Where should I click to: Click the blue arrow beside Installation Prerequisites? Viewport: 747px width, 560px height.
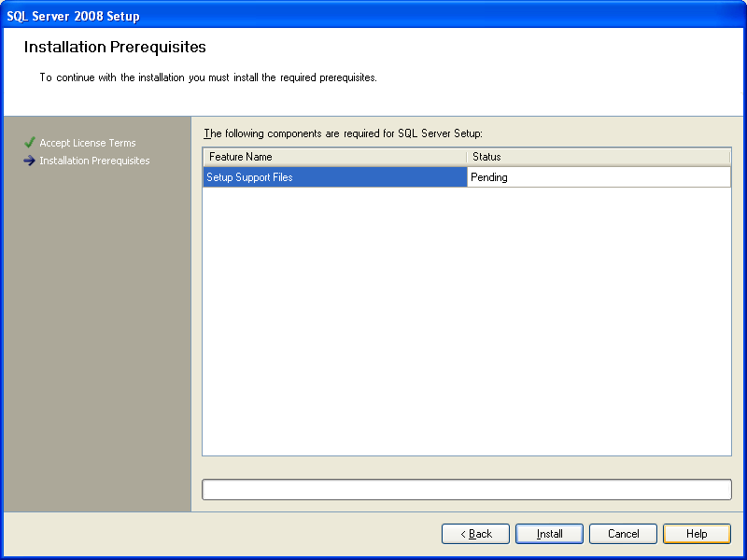click(x=30, y=161)
